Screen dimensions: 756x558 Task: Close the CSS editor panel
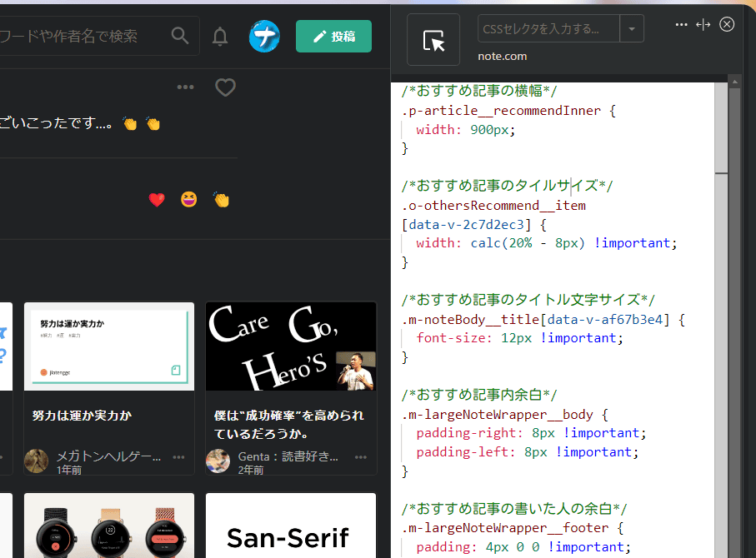click(x=727, y=24)
